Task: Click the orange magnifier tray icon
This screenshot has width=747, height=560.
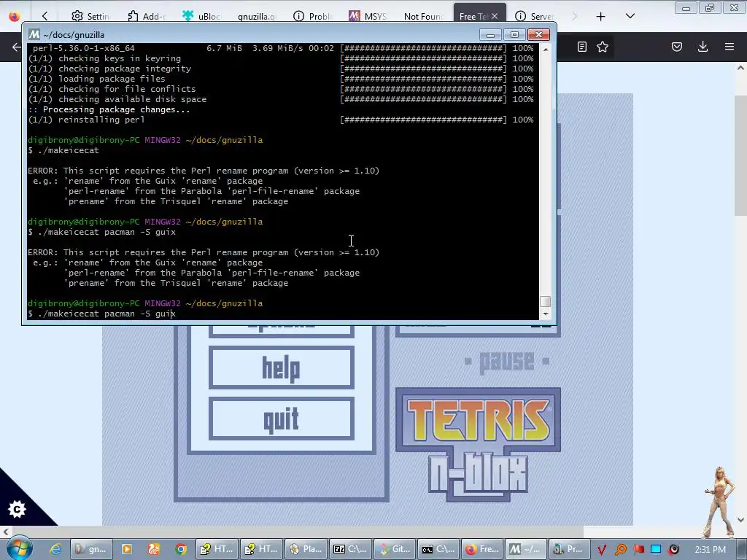Action: [621, 550]
